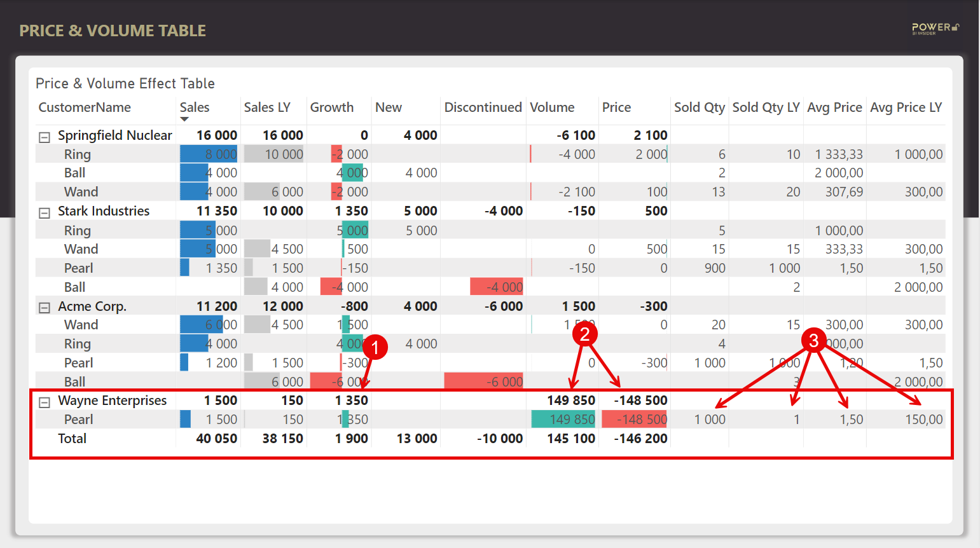The image size is (980, 548).
Task: Click Total New value 13 000
Action: click(x=417, y=439)
